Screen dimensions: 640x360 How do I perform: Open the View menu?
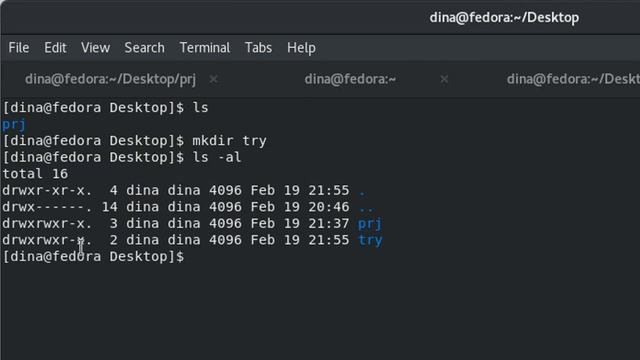(x=95, y=48)
